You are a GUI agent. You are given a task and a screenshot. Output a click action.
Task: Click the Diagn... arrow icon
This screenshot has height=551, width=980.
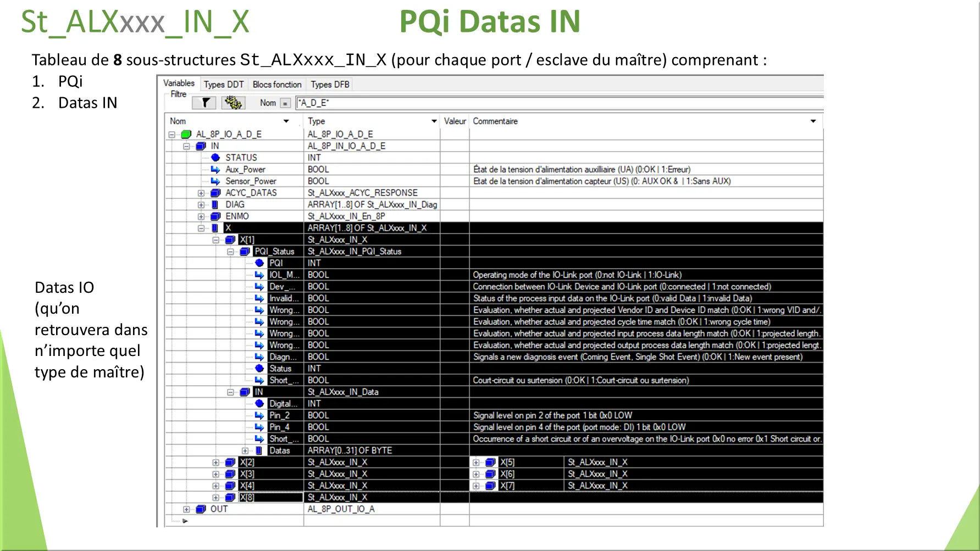[x=259, y=357]
